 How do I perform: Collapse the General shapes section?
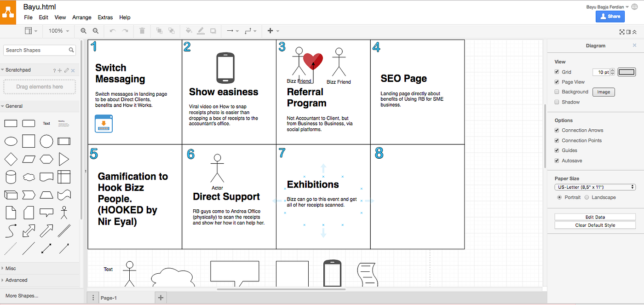(40, 106)
